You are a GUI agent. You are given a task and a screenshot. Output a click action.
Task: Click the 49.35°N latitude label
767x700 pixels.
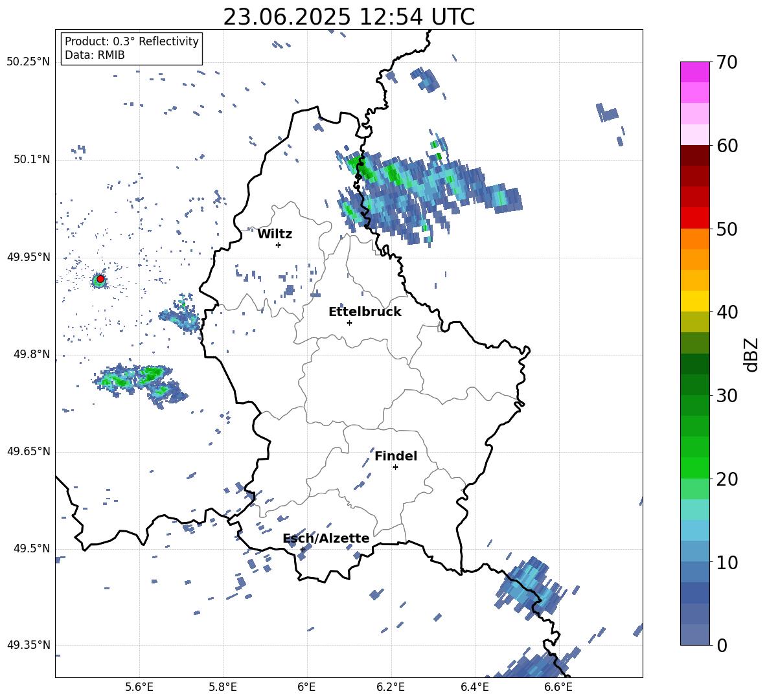(x=29, y=645)
